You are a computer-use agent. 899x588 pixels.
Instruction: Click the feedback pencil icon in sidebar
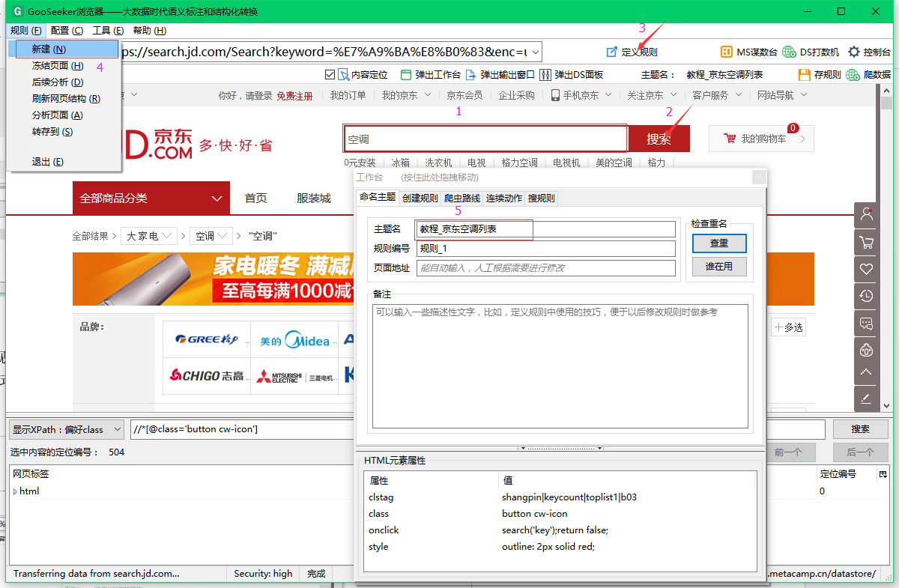pos(867,398)
